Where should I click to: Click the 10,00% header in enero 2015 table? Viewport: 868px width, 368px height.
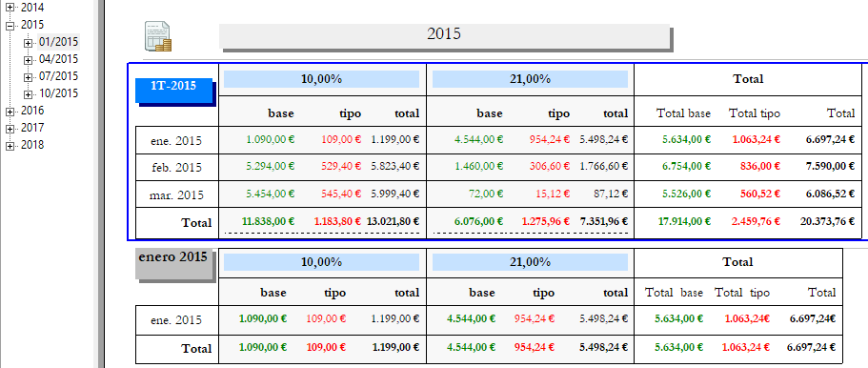[x=322, y=262]
